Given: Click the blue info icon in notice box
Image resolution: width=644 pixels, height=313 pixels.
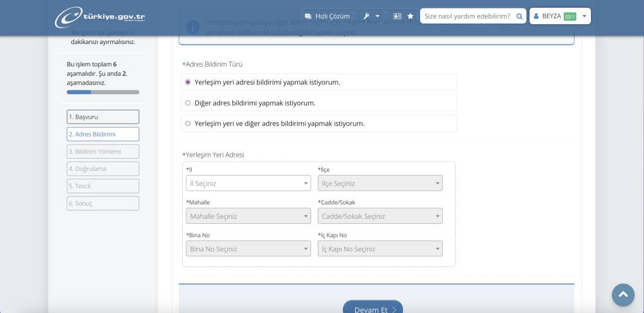Looking at the screenshot, I should coord(192,27).
